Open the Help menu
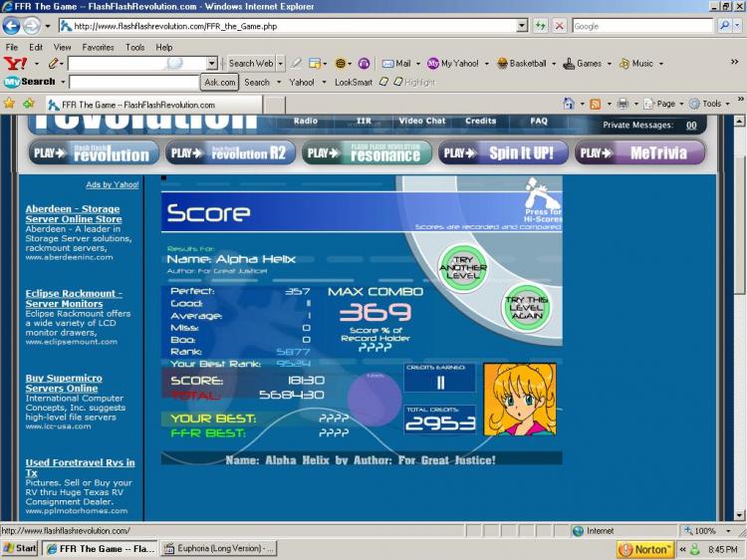This screenshot has height=560, width=747. (164, 47)
